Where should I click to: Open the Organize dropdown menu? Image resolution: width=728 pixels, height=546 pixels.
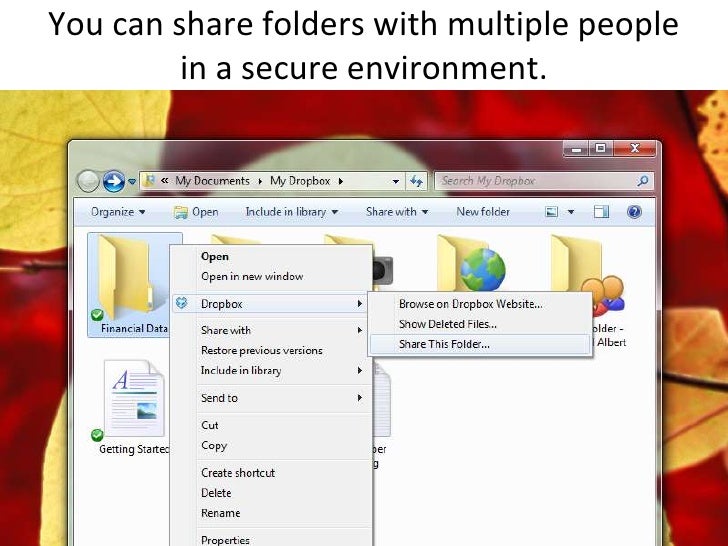(118, 212)
